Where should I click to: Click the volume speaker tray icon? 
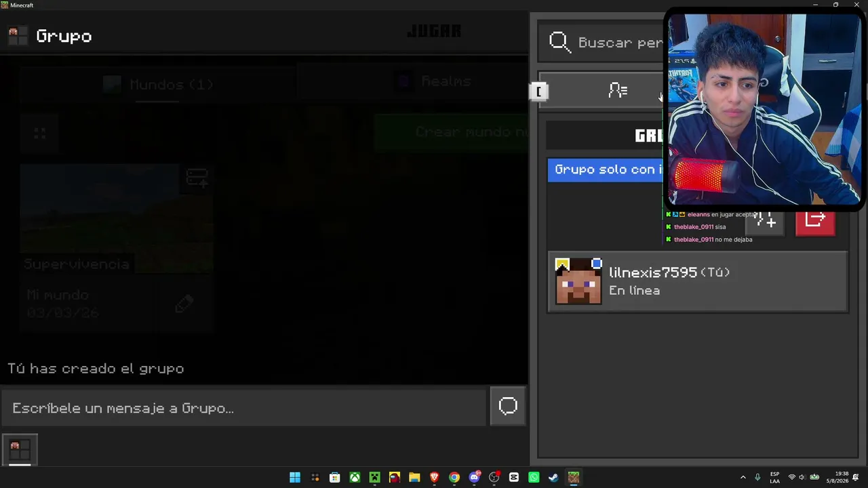802,478
